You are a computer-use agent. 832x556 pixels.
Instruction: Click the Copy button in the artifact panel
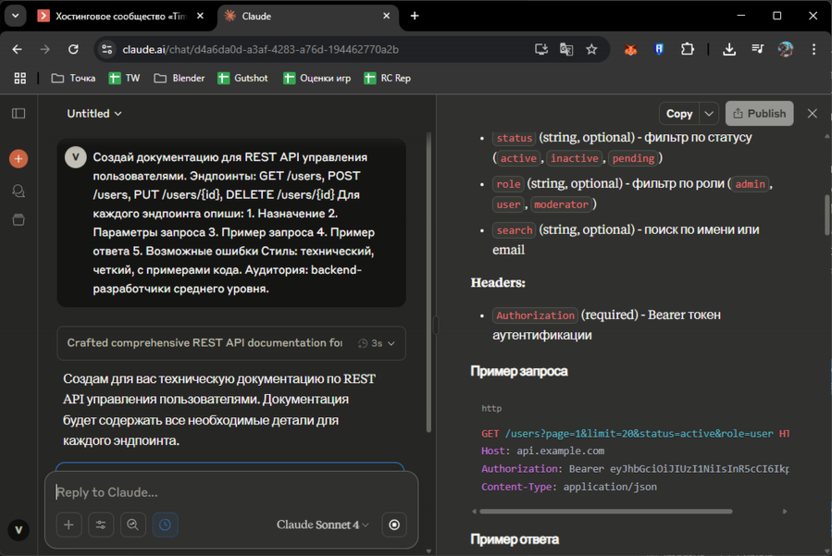679,114
